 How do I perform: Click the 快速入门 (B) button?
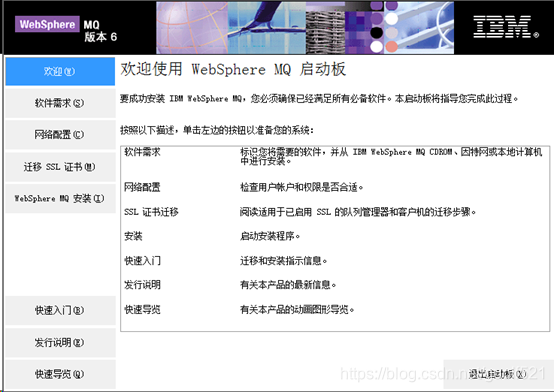click(60, 310)
